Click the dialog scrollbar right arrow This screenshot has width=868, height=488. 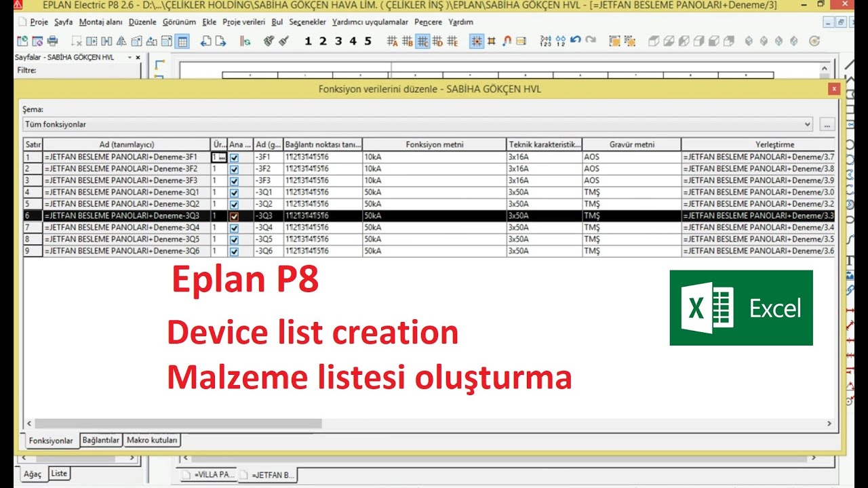(x=829, y=424)
